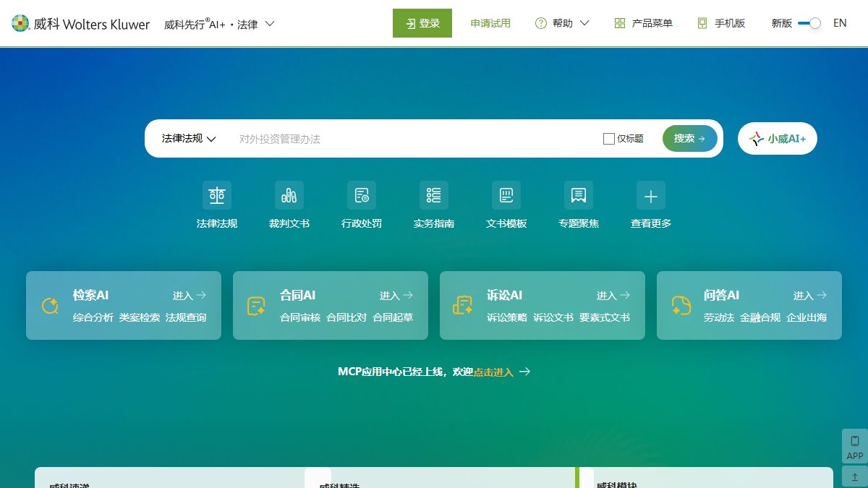The height and width of the screenshot is (488, 868).
Task: Toggle the 新版 switch
Action: 809,23
